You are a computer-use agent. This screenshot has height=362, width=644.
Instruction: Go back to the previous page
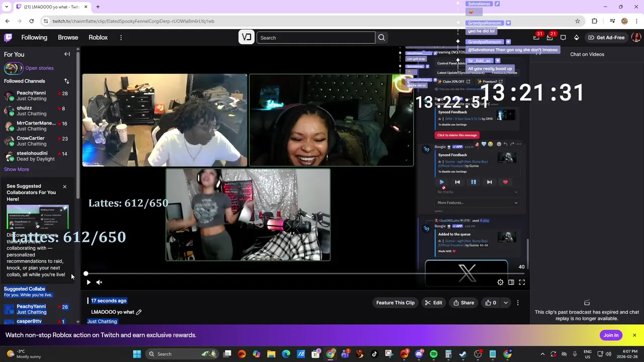pyautogui.click(x=7, y=21)
